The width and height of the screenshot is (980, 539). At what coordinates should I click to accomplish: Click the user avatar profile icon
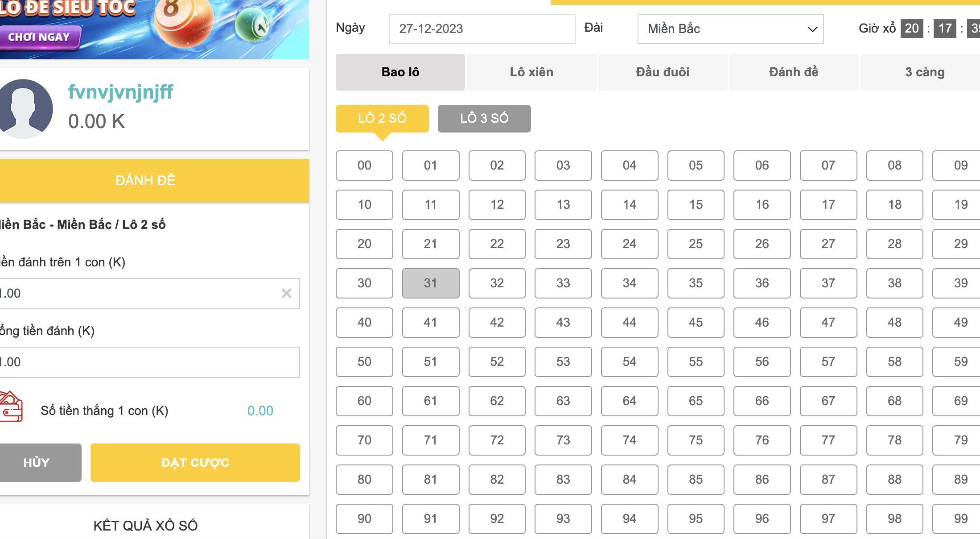tap(25, 108)
